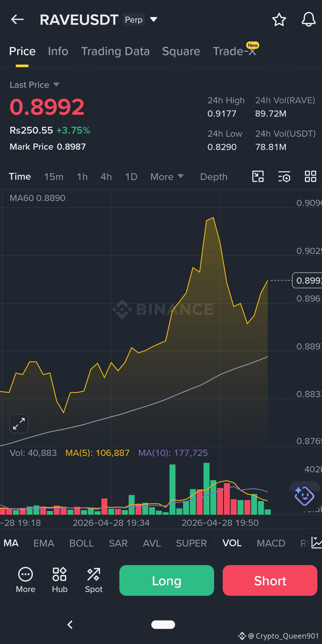Open price alerts via the bell icon

(x=309, y=19)
